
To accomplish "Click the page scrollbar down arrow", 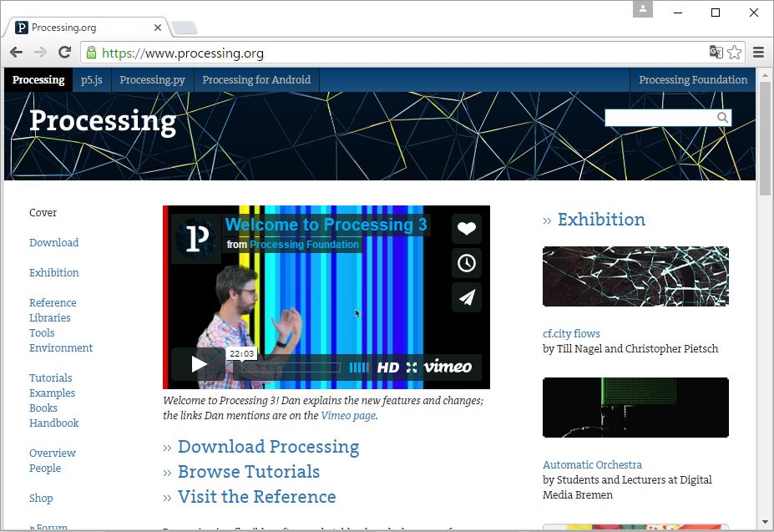I will pyautogui.click(x=765, y=522).
